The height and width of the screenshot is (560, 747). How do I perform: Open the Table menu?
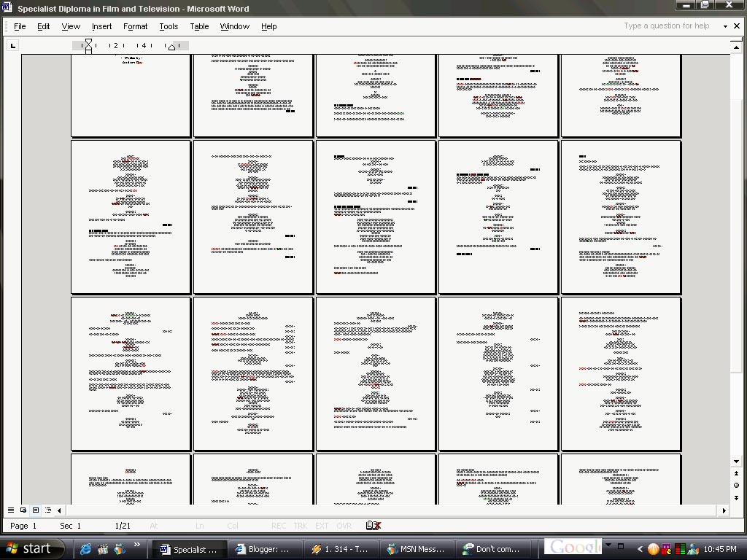point(199,26)
